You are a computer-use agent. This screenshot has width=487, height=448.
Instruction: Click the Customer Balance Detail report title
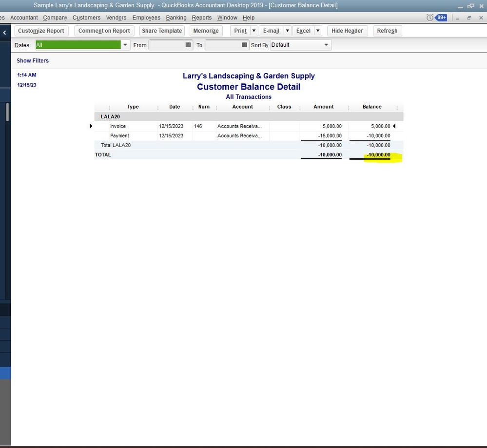pyautogui.click(x=249, y=87)
